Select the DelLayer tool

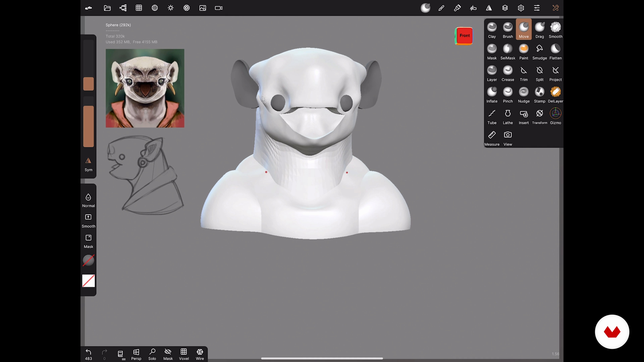[x=555, y=95]
